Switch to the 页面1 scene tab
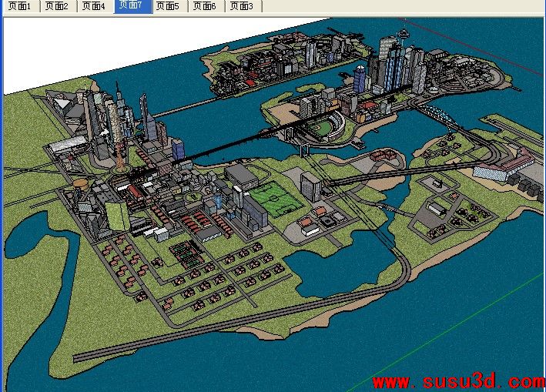Image resolution: width=546 pixels, height=392 pixels. tap(21, 6)
